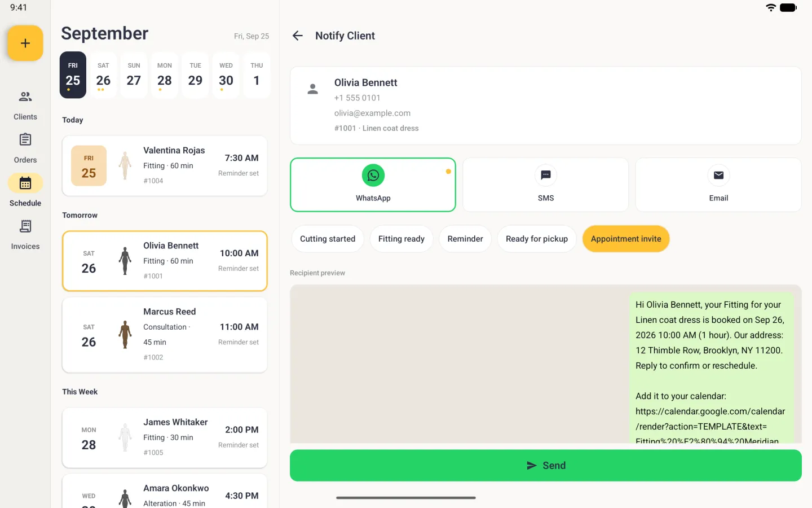The image size is (812, 508).
Task: Go back using the arrow beside Notify Client
Action: tap(298, 36)
